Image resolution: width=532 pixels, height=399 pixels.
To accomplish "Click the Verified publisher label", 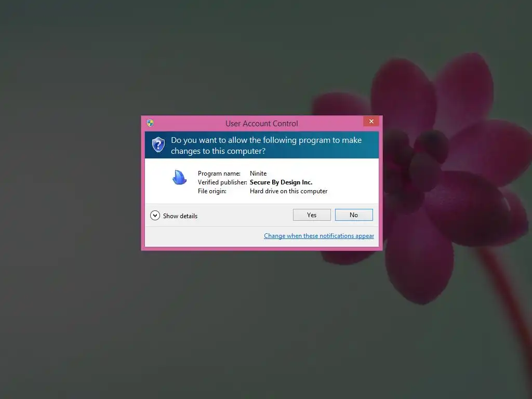I will point(222,182).
